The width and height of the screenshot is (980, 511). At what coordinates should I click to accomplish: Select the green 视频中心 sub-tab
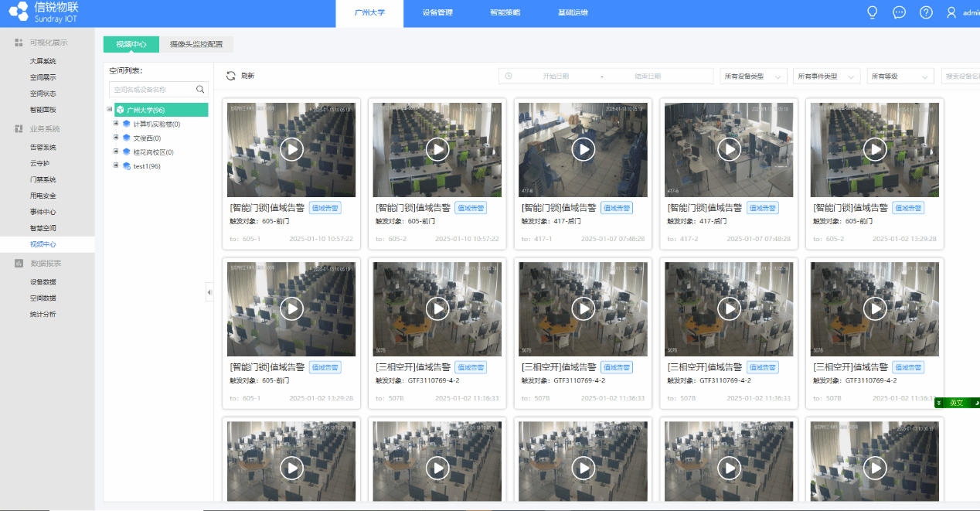tap(131, 44)
